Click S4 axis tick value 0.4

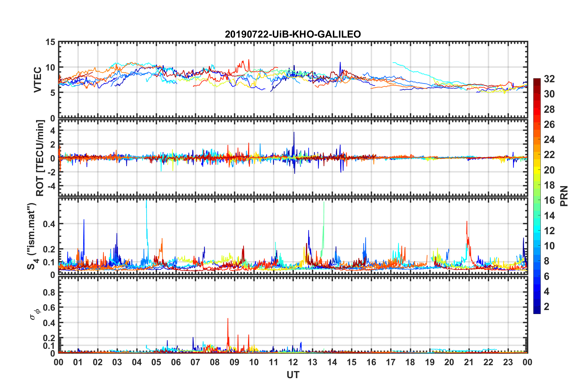click(49, 224)
